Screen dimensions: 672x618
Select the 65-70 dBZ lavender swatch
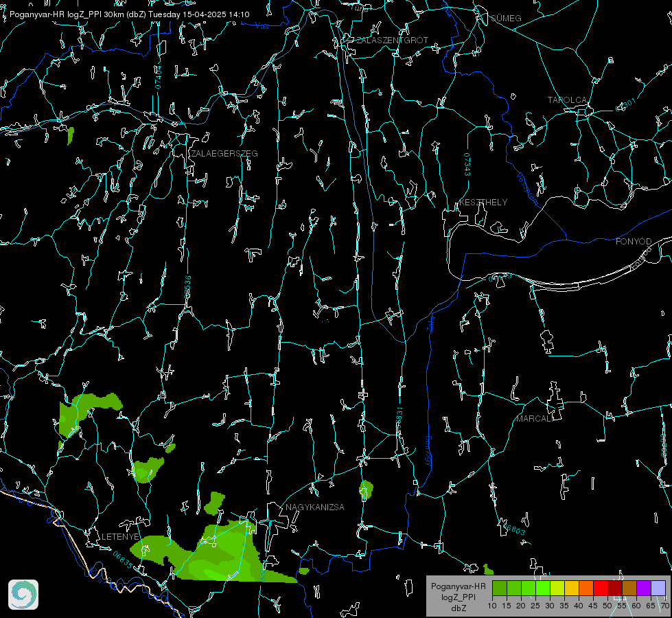[658, 588]
